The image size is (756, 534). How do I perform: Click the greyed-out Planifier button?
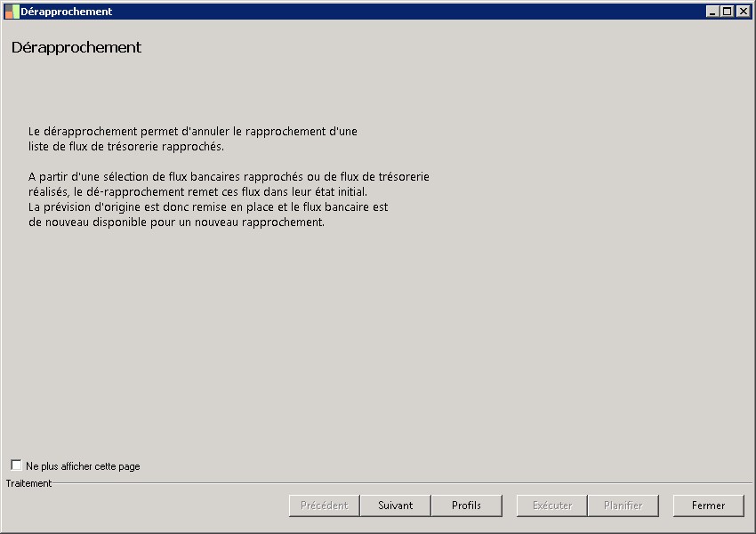pos(623,506)
